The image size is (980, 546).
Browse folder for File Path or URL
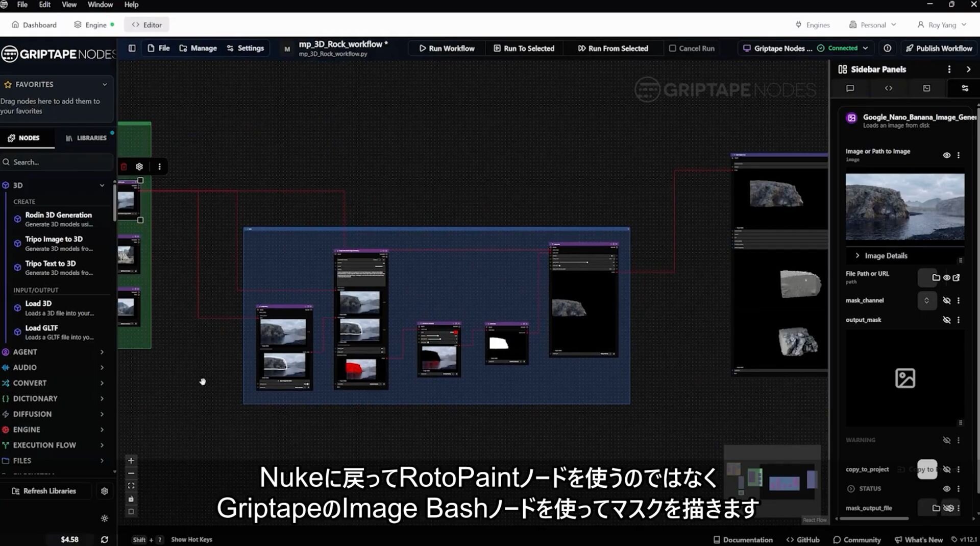[x=936, y=277]
